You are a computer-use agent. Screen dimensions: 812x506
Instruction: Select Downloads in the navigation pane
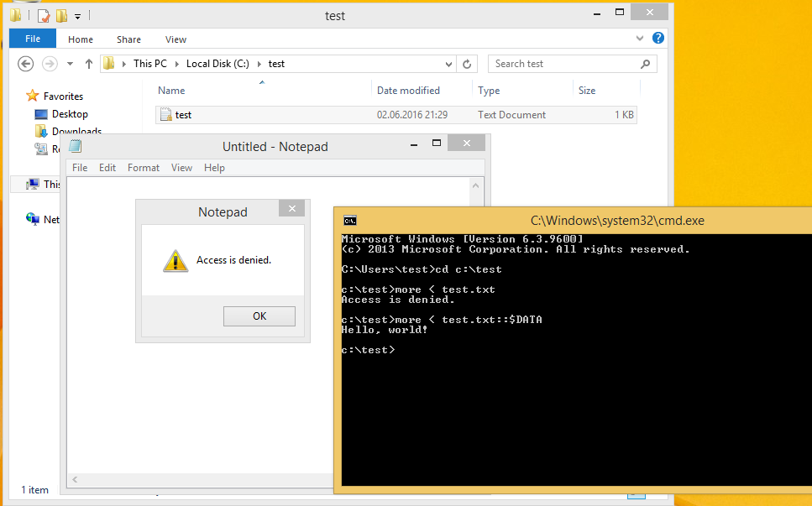tap(76, 131)
